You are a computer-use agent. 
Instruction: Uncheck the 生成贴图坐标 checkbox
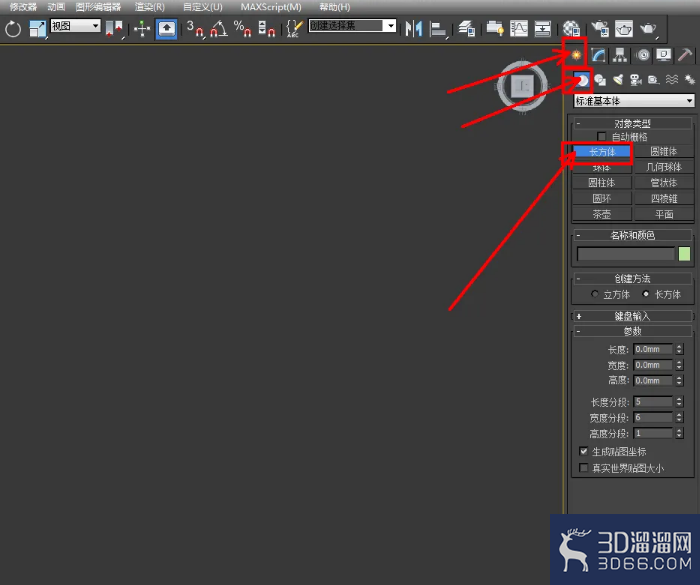[x=583, y=451]
